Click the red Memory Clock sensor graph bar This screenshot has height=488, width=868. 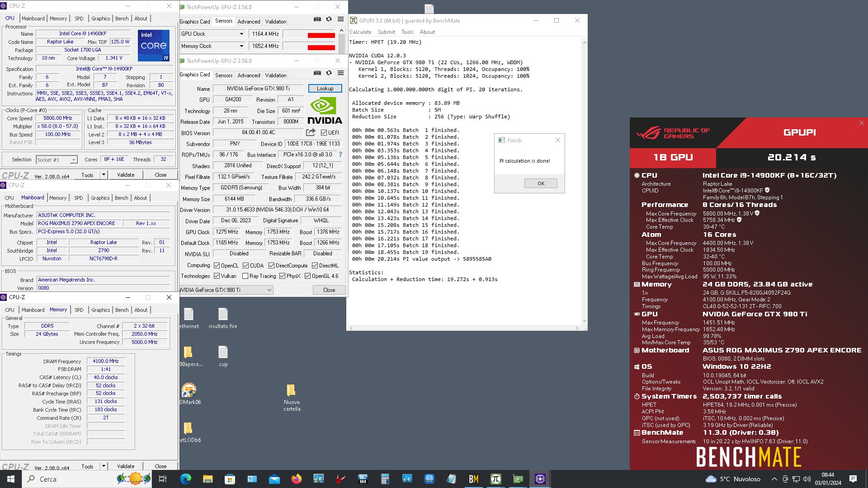pos(321,47)
